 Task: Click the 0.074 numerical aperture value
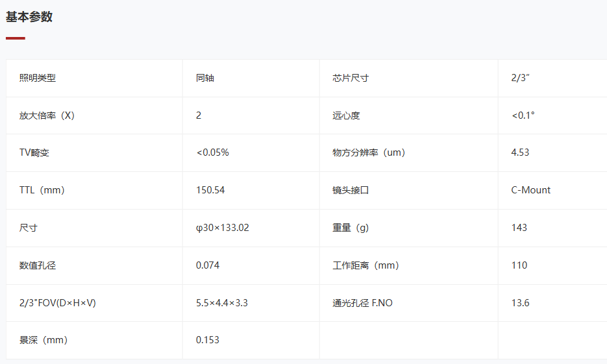click(208, 265)
